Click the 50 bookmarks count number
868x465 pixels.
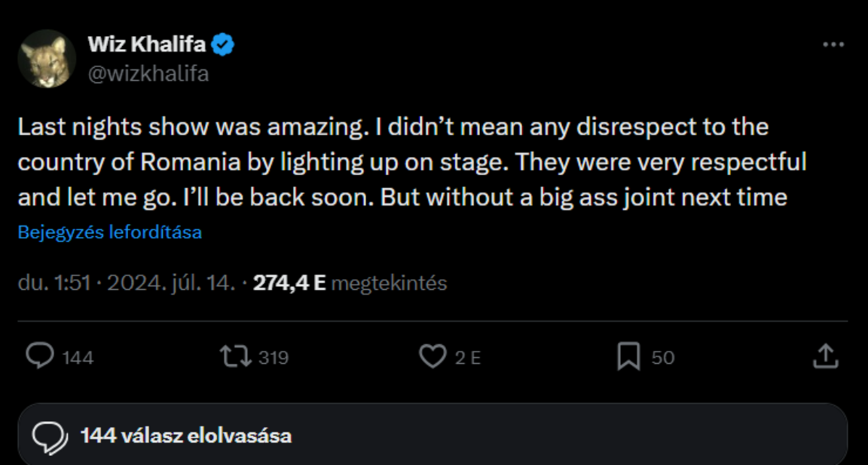coord(663,358)
